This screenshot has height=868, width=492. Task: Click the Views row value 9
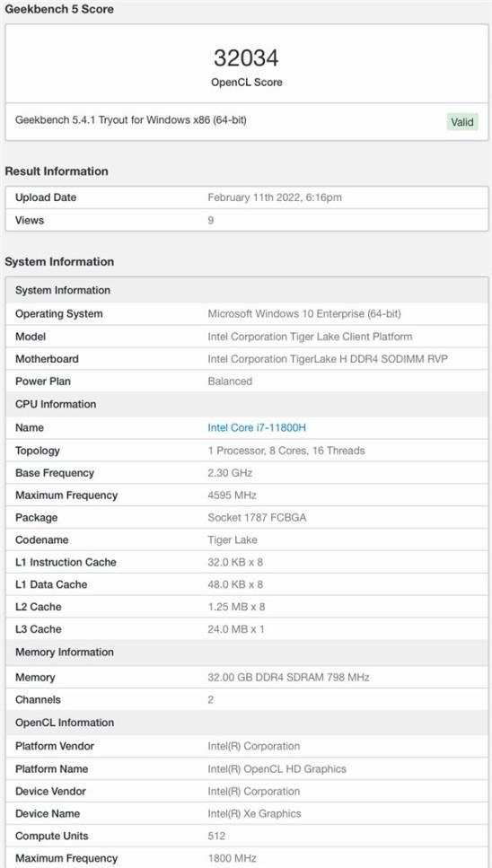(x=211, y=220)
